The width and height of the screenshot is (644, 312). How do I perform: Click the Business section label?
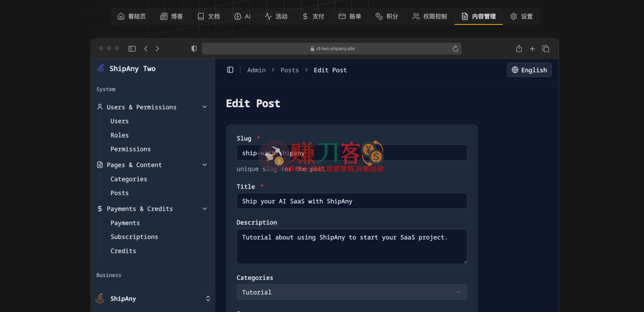(x=109, y=275)
